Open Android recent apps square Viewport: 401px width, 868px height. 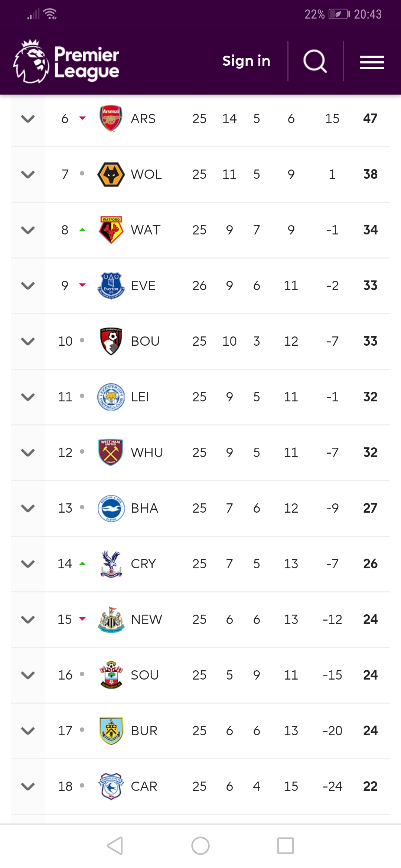point(286,846)
